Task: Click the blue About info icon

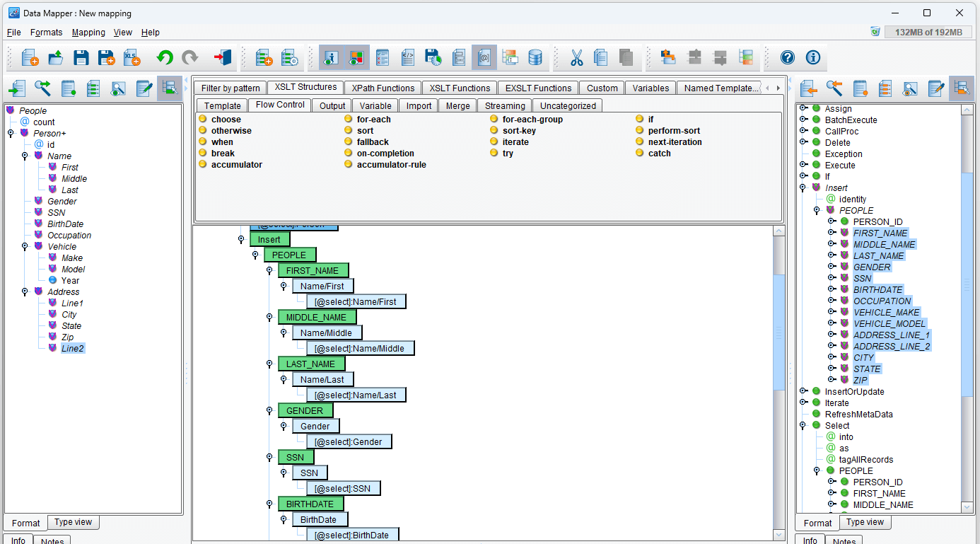Action: (x=813, y=57)
